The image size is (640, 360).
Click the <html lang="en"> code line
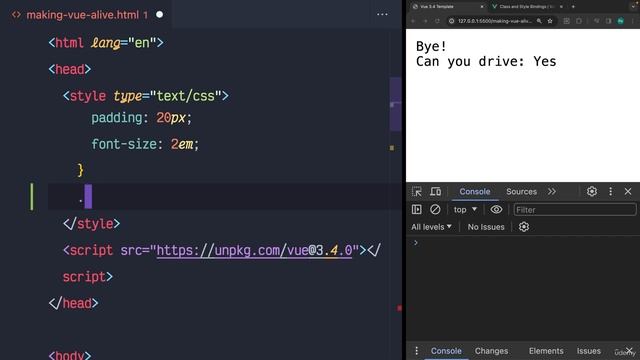click(106, 43)
